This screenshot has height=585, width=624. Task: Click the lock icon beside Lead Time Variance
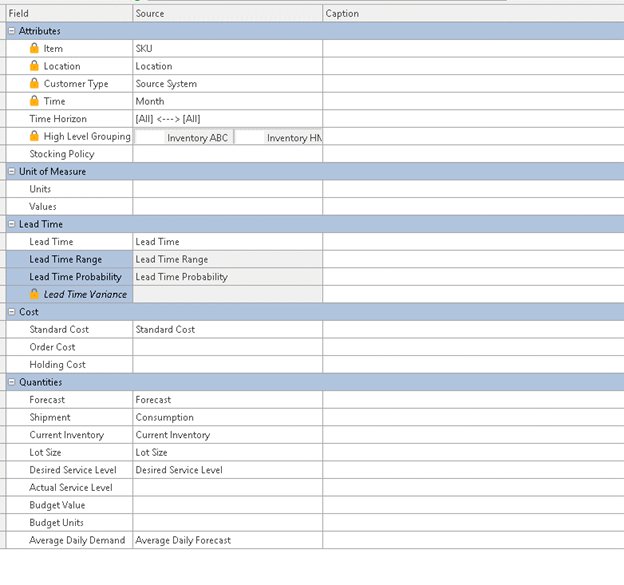(x=34, y=294)
